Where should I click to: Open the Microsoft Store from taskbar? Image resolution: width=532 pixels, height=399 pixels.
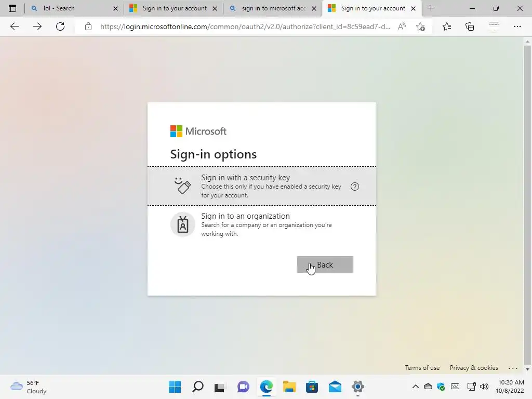pos(312,387)
